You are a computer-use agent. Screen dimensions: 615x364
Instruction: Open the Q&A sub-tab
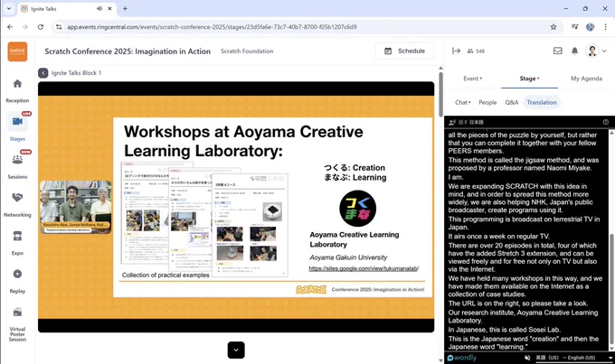[512, 102]
